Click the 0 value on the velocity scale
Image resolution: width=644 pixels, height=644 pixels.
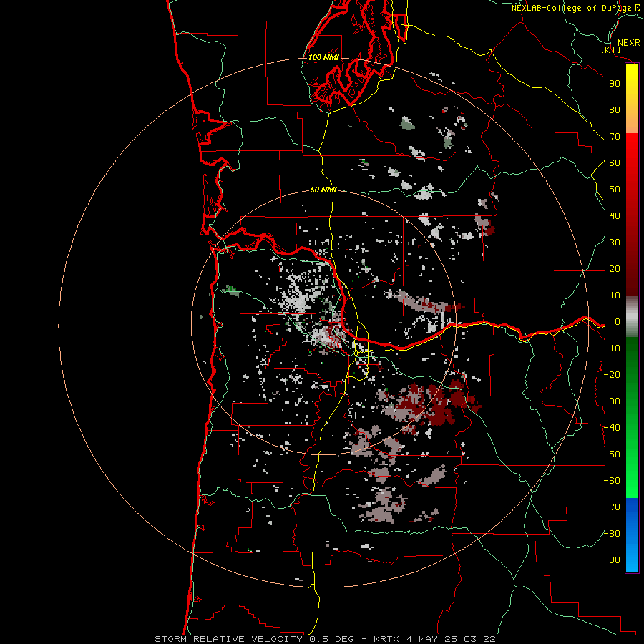[618, 322]
